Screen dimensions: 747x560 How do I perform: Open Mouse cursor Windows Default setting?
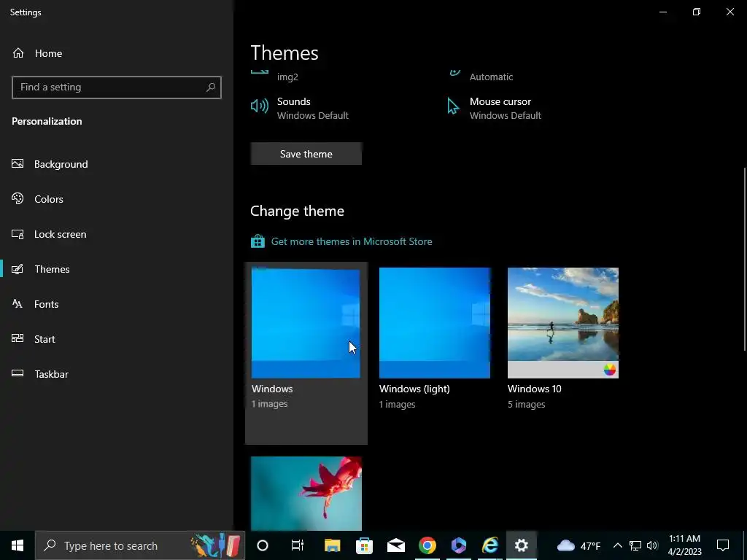[x=494, y=108]
